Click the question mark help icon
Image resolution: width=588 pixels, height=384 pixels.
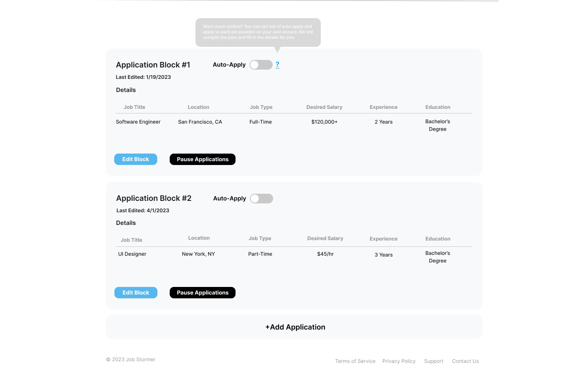277,65
